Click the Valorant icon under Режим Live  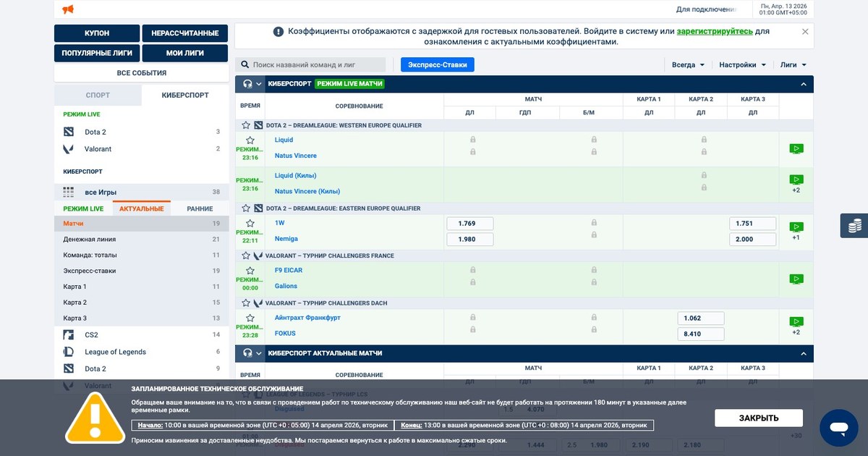pyautogui.click(x=68, y=149)
